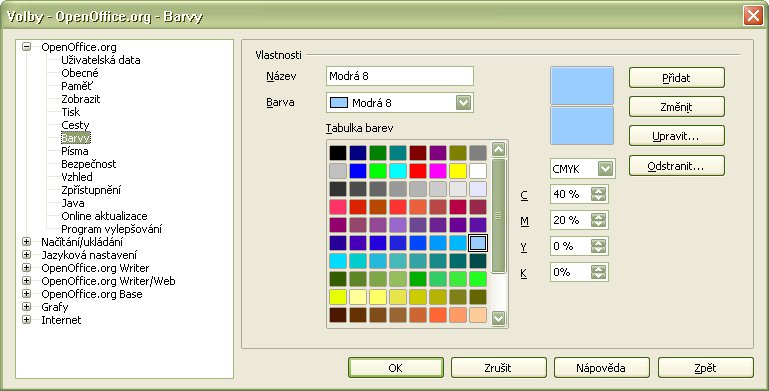This screenshot has height=391, width=769.
Task: Pick the black swatch in color table
Action: pos(338,153)
